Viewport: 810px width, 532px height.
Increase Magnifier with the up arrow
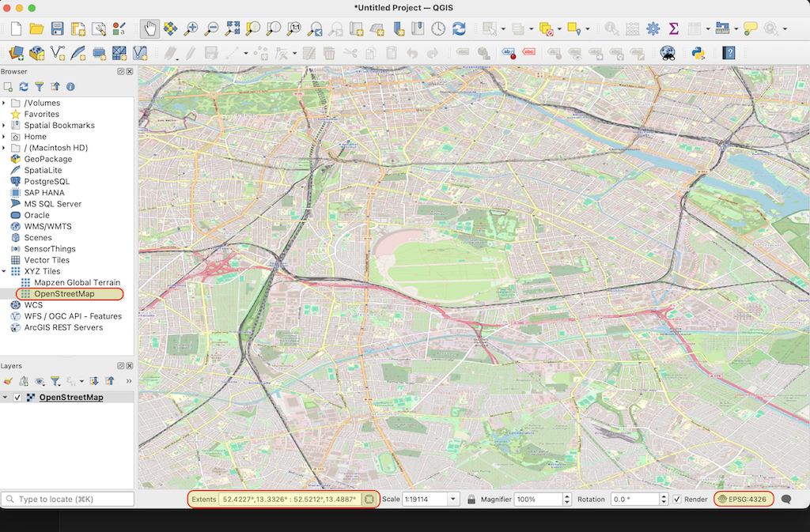tap(567, 496)
